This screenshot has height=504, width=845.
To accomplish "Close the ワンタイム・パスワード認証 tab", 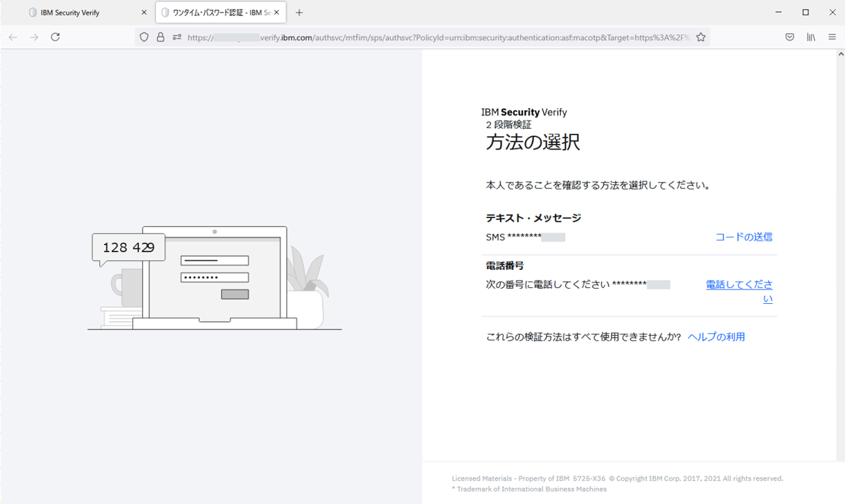I will pyautogui.click(x=277, y=12).
